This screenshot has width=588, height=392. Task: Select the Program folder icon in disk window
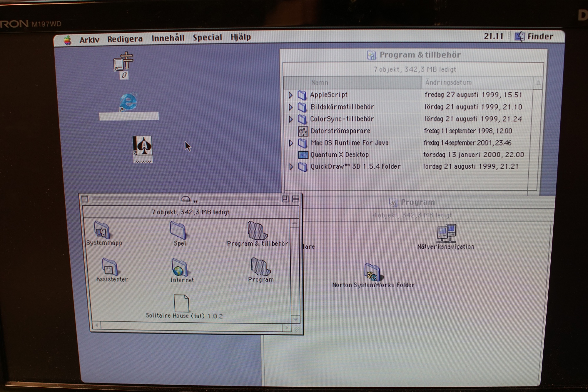coord(260,266)
